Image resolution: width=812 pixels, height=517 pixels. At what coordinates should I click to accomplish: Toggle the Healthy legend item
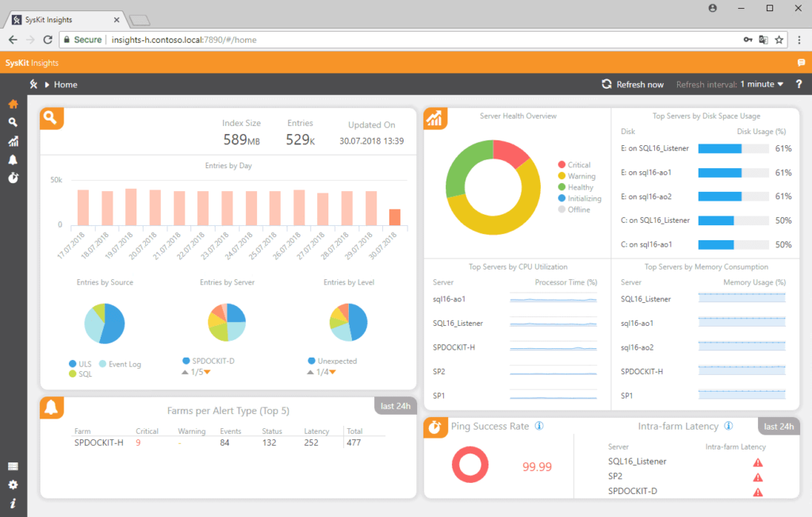click(576, 187)
